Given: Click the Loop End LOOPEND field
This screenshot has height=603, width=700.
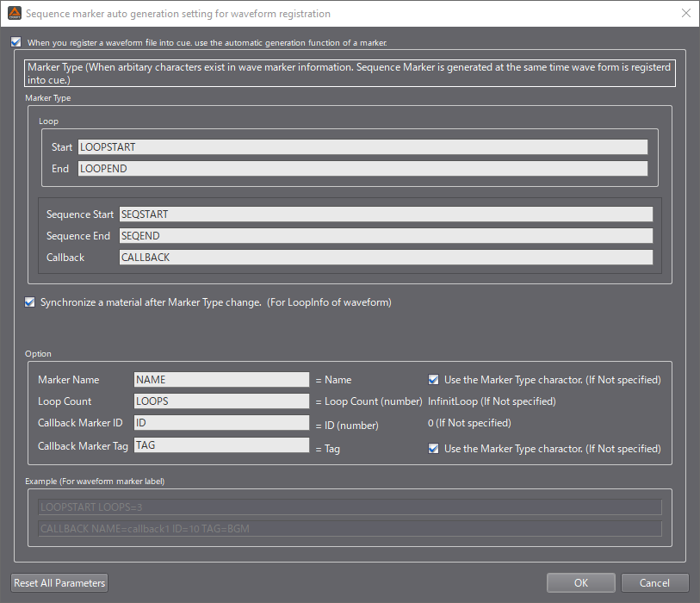Looking at the screenshot, I should point(362,168).
